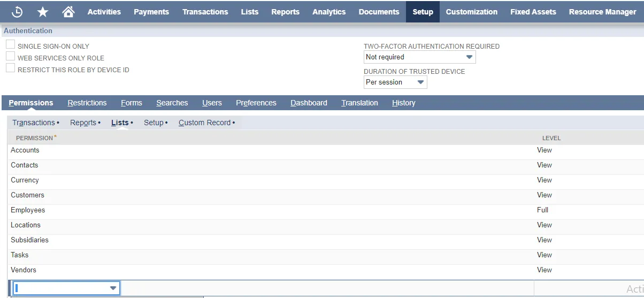This screenshot has height=298, width=644.
Task: Open the Activities menu
Action: (x=104, y=12)
